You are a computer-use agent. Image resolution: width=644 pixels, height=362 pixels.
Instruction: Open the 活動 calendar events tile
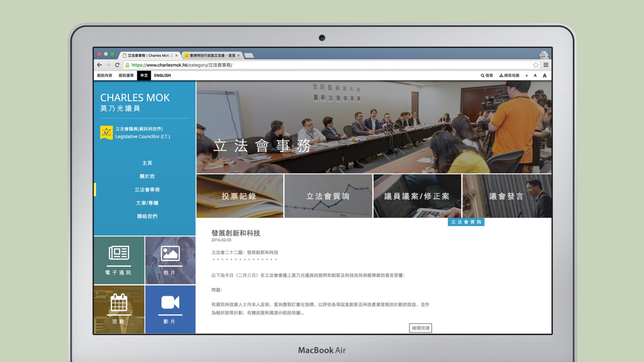[119, 309]
